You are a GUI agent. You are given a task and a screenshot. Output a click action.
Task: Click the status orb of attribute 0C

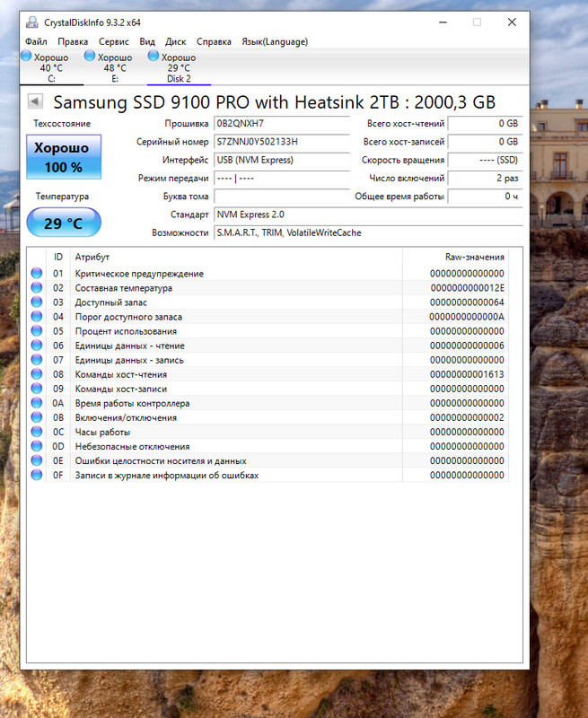pos(37,432)
